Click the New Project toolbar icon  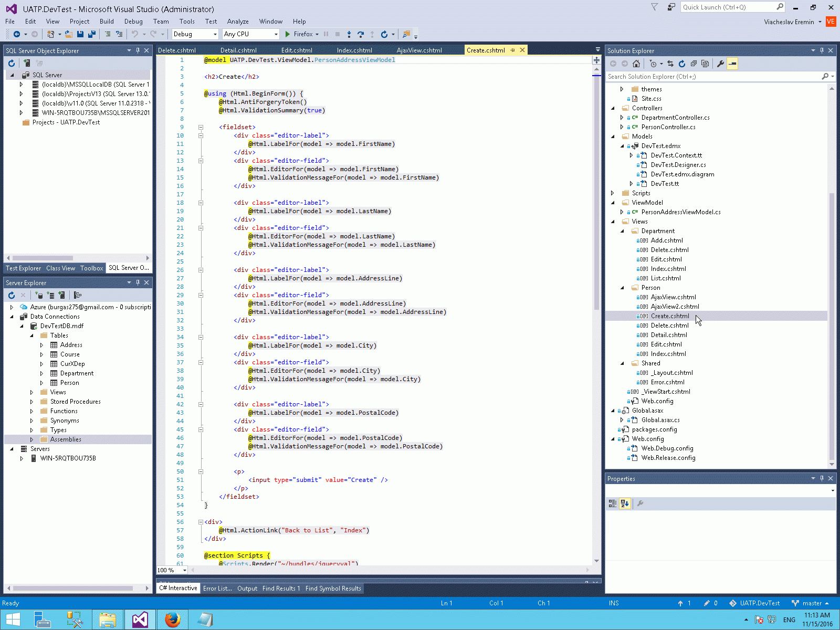click(x=50, y=34)
